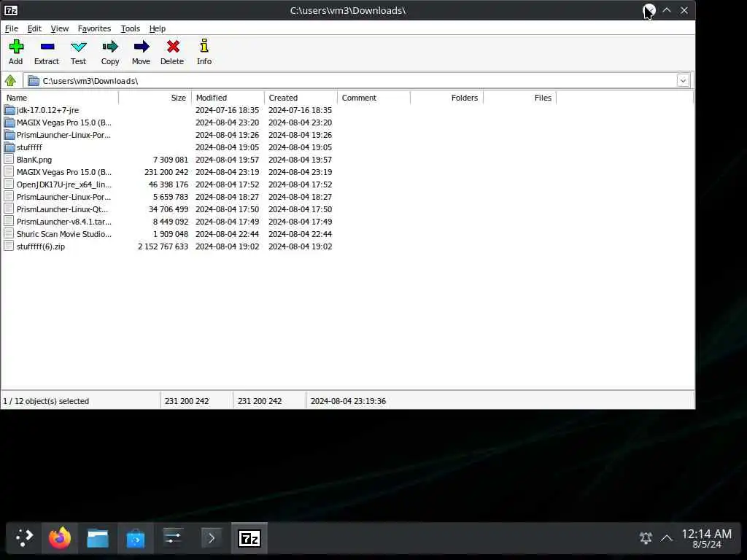Open the Info toolbar icon
This screenshot has width=747, height=560.
tap(204, 46)
